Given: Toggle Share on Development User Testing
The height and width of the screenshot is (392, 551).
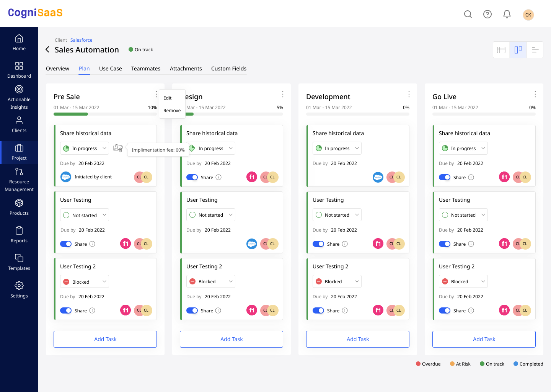Looking at the screenshot, I should (318, 244).
